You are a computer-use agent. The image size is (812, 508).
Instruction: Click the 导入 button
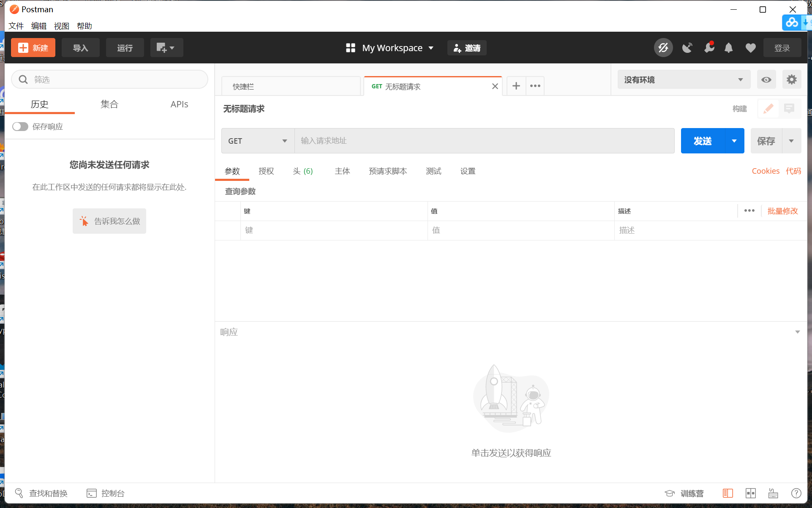coord(80,48)
